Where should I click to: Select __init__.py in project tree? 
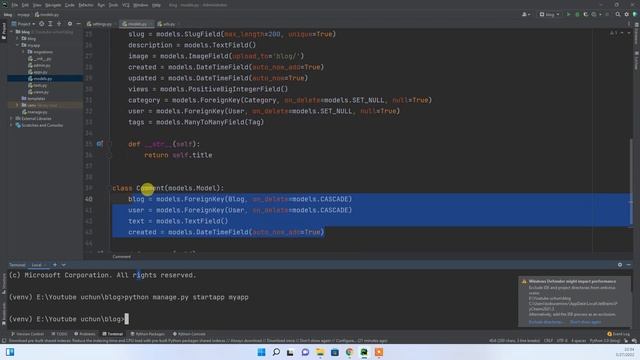coord(40,58)
